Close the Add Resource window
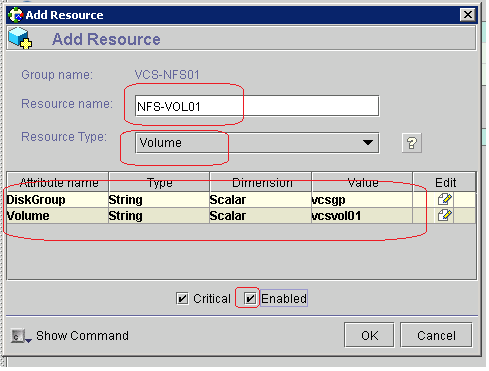Viewport: 489px width, 371px height. coord(467,15)
